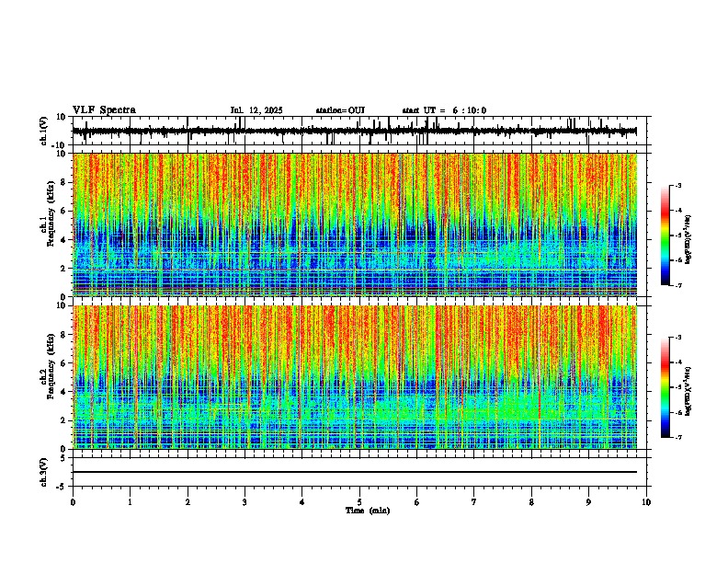Image resolution: width=728 pixels, height=563 pixels.
Task: Click the '5' minute tick on time axis
Action: click(359, 502)
